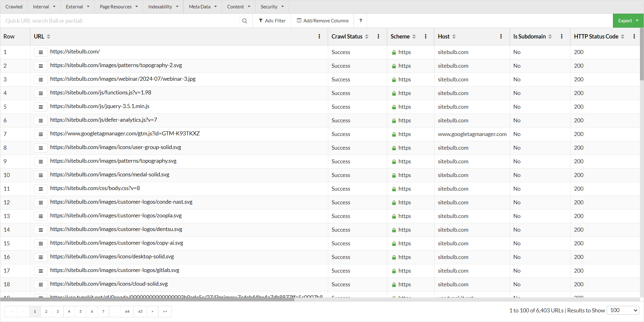The height and width of the screenshot is (322, 644).
Task: Expand the Indexability dropdown menu
Action: [163, 7]
